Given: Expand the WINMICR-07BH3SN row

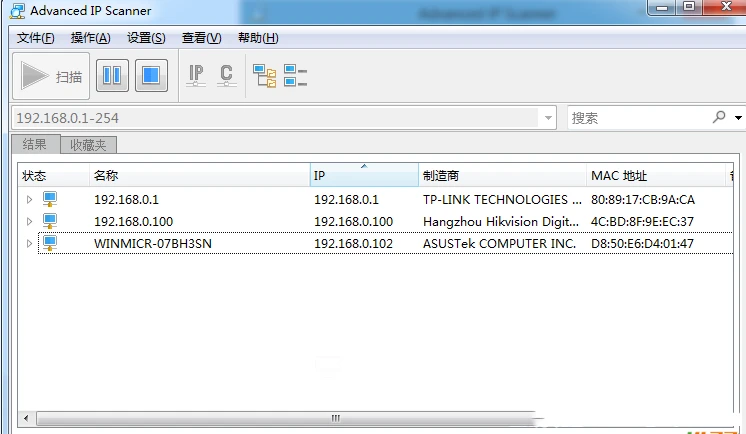Looking at the screenshot, I should pyautogui.click(x=29, y=243).
